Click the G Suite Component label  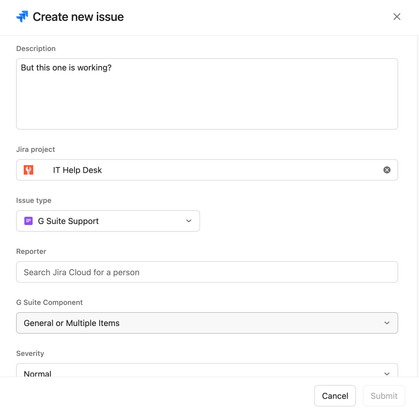49,302
